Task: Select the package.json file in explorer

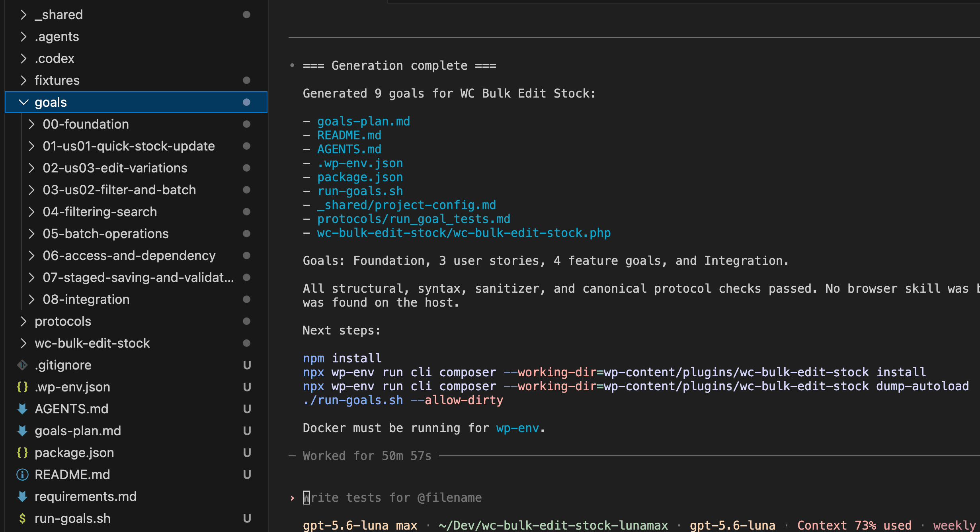Action: 135,453
